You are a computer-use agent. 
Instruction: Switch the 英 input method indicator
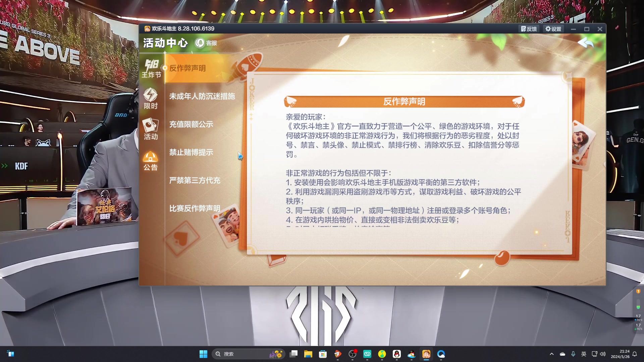click(584, 354)
